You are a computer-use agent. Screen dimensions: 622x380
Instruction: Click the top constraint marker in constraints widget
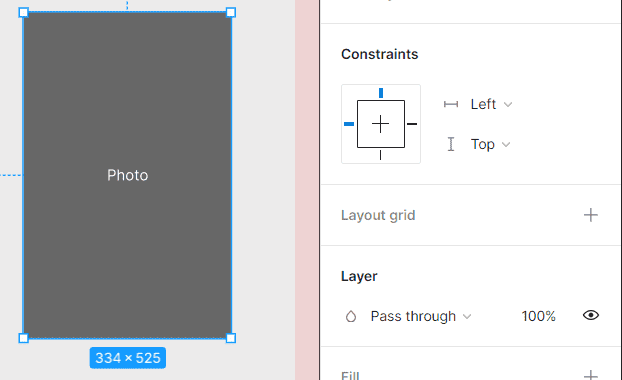[x=381, y=93]
